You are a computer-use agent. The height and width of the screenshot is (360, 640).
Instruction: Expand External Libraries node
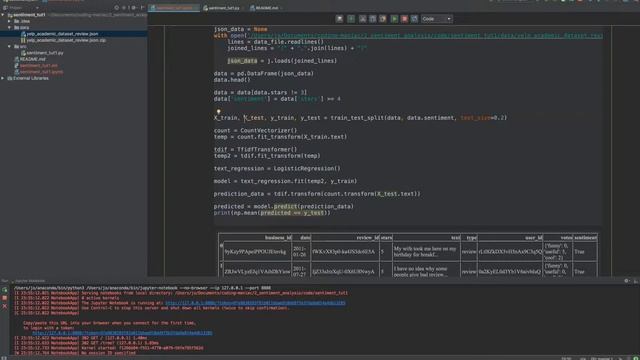click(x=3, y=78)
